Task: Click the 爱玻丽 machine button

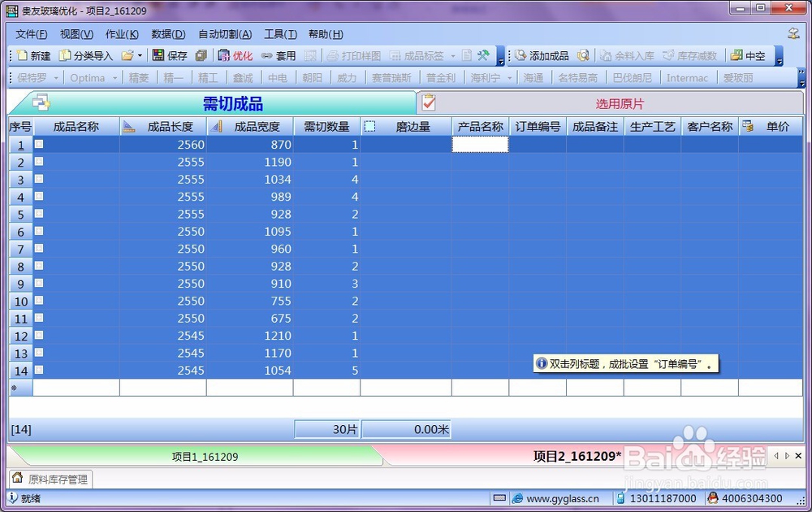Action: 738,78
